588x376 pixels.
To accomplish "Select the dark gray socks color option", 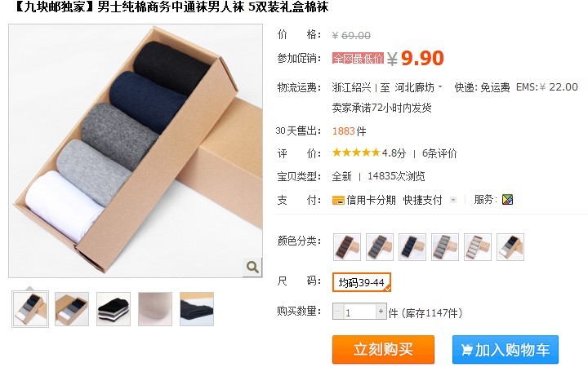I will [x=380, y=247].
